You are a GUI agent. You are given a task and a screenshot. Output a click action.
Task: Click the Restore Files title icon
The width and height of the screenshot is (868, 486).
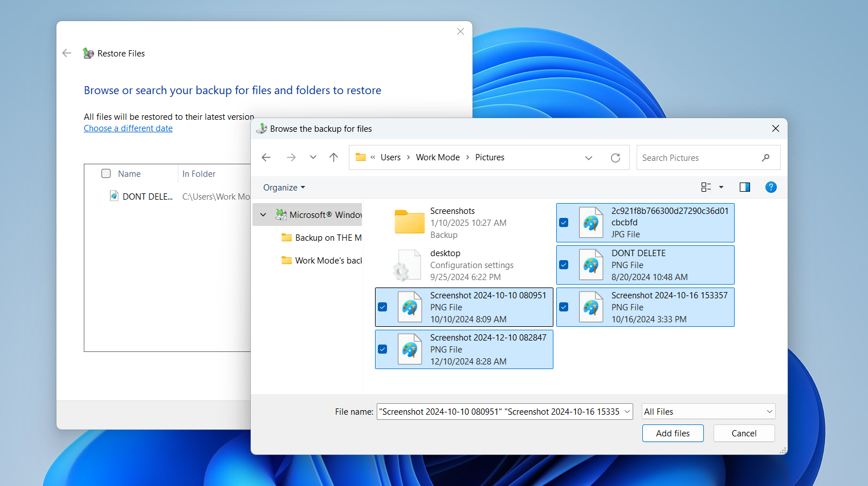tap(88, 53)
